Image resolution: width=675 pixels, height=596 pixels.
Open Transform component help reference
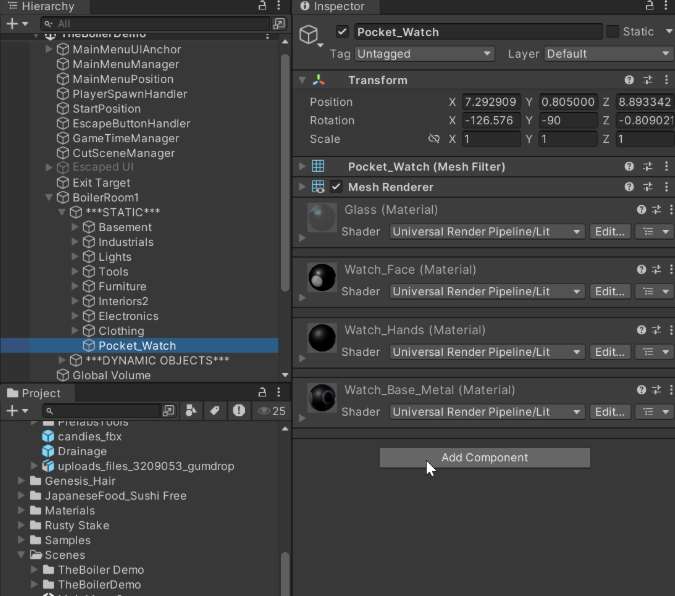(629, 80)
